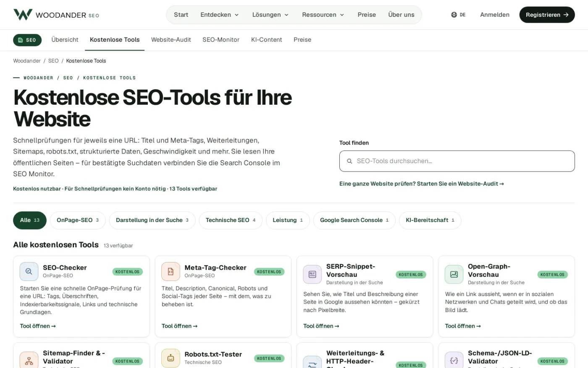This screenshot has height=368, width=588.
Task: Click the DE language code label
Action: point(462,15)
